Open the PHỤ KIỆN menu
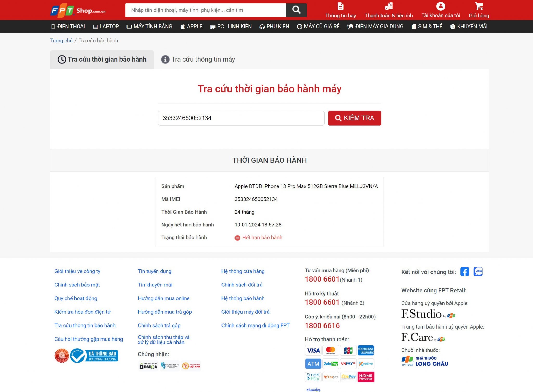 coord(274,27)
